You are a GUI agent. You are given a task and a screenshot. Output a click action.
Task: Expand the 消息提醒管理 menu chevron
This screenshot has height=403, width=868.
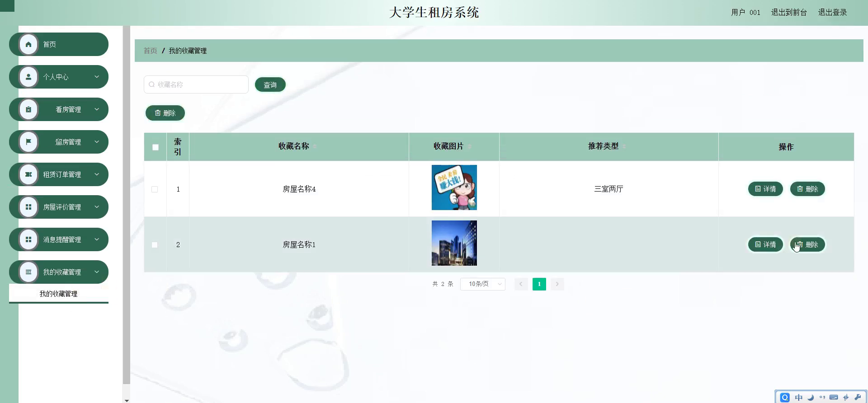(x=97, y=239)
